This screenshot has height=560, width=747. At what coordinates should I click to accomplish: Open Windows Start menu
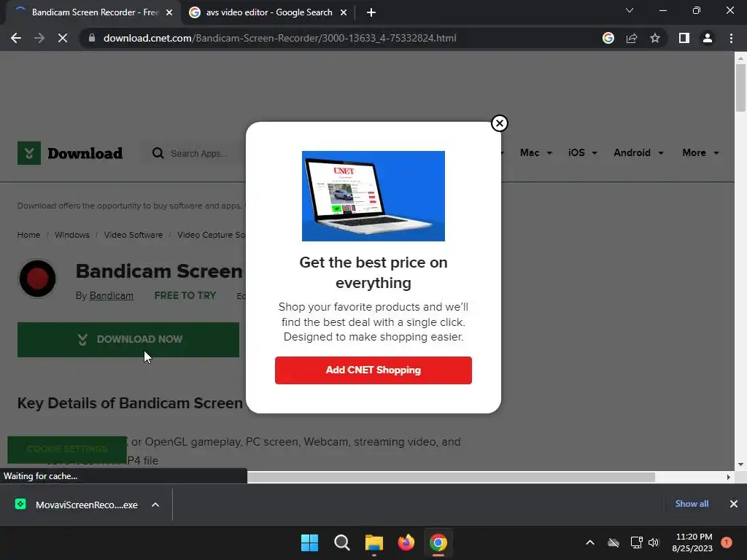tap(309, 542)
